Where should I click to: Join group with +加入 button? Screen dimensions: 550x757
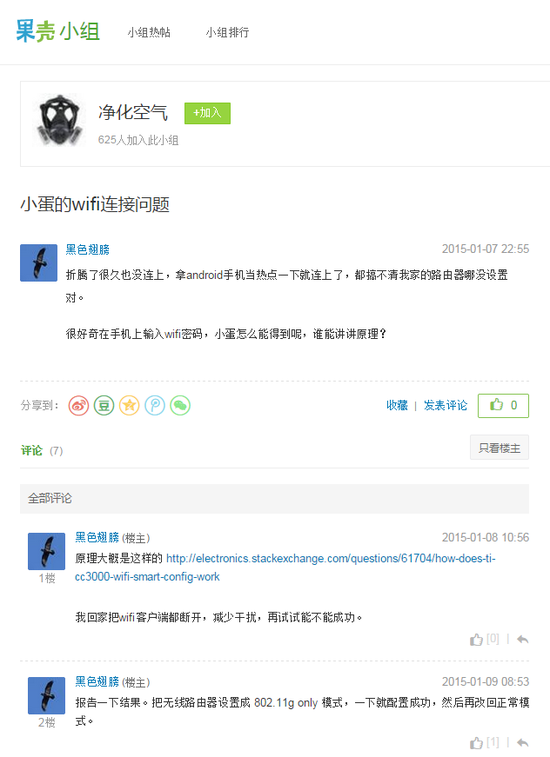(207, 113)
